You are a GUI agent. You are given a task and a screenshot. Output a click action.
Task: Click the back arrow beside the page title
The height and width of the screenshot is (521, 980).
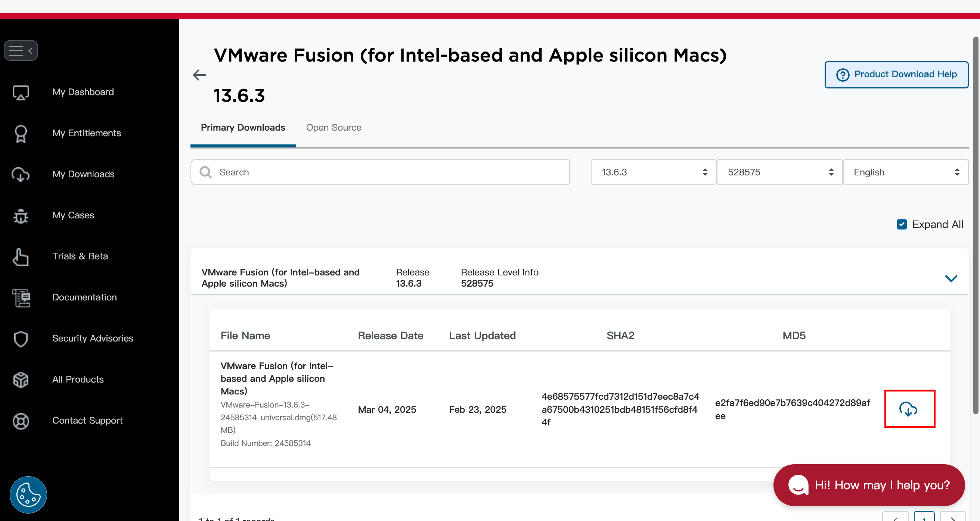click(x=199, y=75)
